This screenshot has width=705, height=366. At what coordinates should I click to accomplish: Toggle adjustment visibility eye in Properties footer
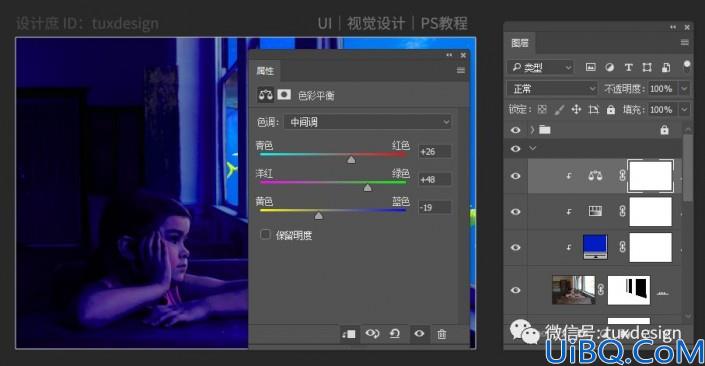(419, 334)
